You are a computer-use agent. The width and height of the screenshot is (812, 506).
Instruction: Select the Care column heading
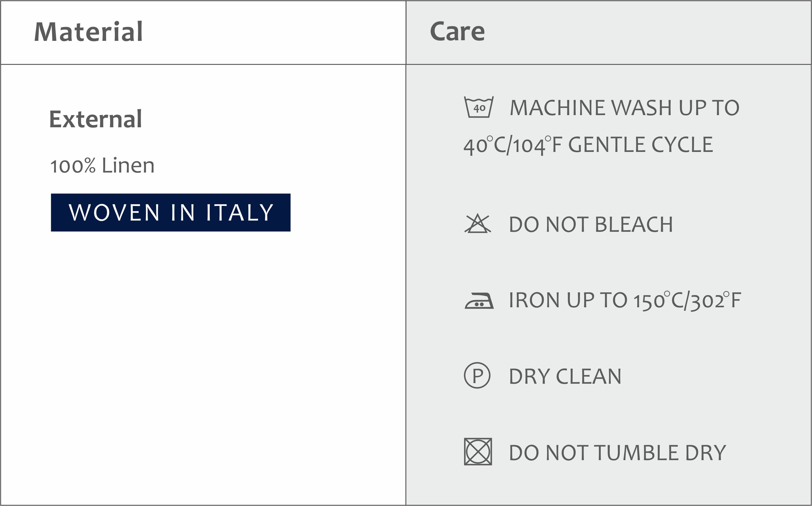click(457, 32)
